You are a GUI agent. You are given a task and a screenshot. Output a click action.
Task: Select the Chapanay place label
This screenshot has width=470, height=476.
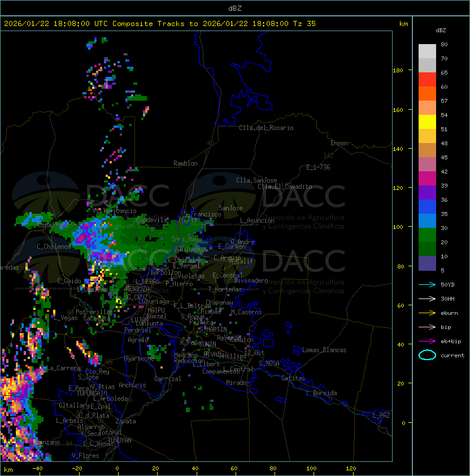219,302
